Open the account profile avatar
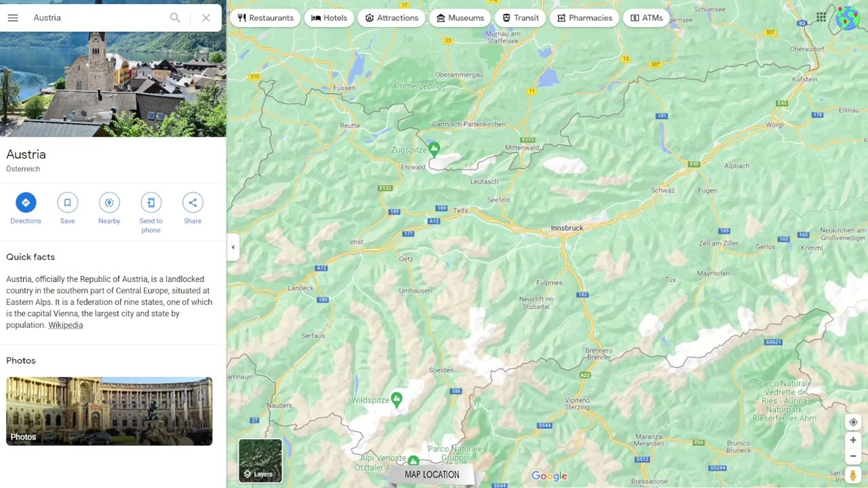Screen dimensions: 868x488 click(848, 18)
